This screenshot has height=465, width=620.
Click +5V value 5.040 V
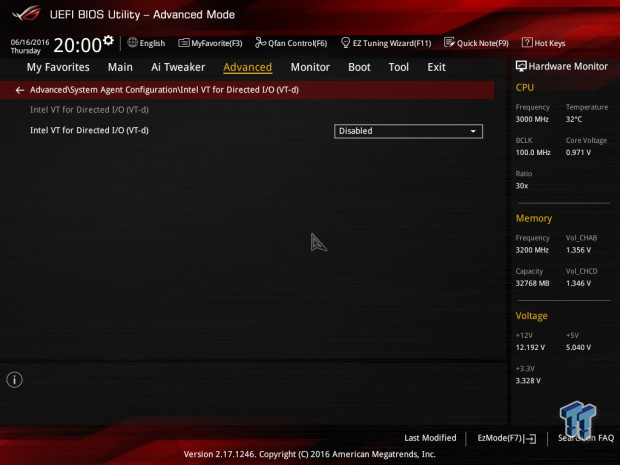578,347
